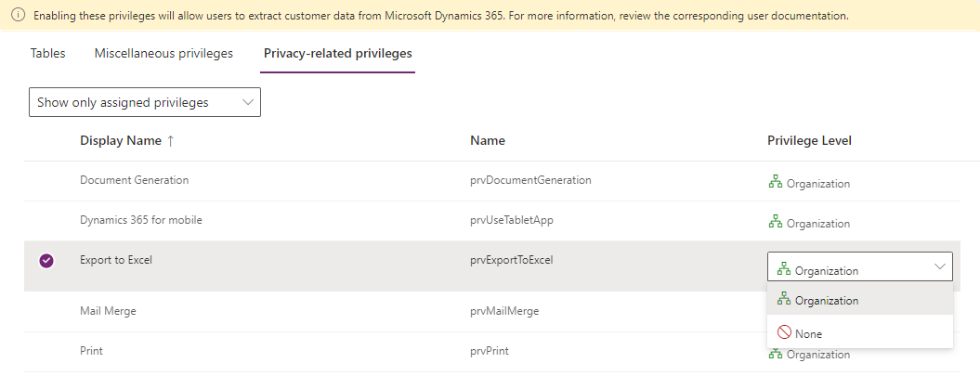Click the Organization icon in Print row
980x376 pixels.
[775, 354]
